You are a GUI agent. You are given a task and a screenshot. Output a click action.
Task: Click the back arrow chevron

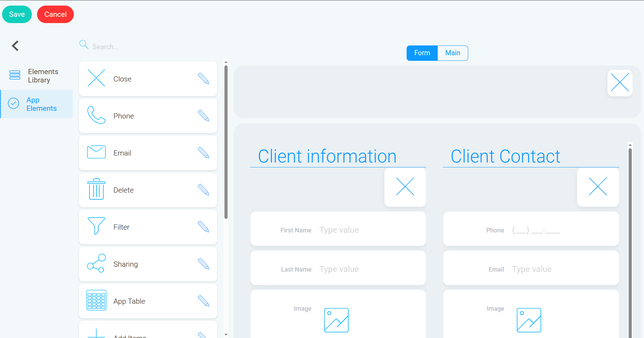tap(15, 46)
